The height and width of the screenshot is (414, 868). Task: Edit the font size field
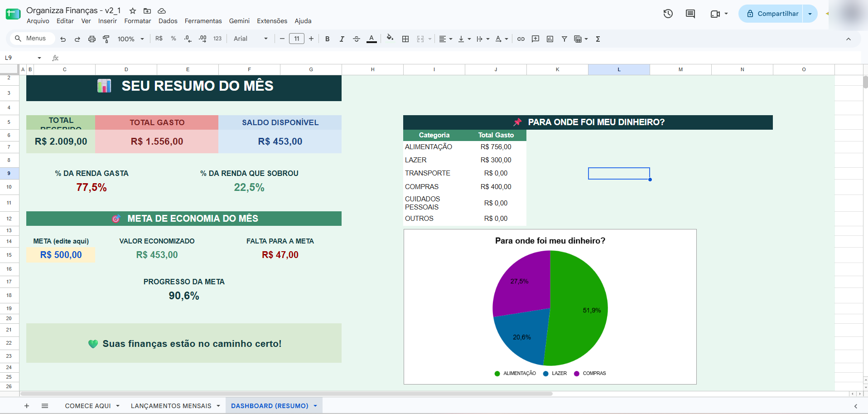coord(297,39)
